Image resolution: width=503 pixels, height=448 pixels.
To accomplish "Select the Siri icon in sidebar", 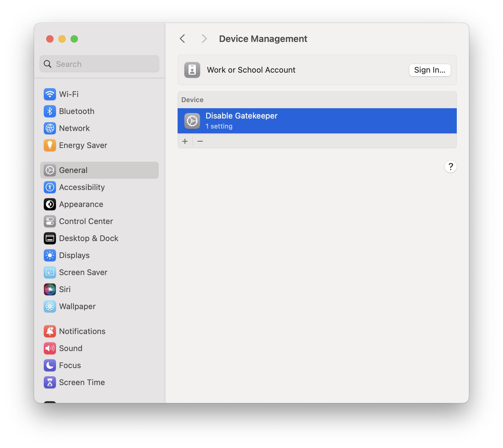I will 50,289.
